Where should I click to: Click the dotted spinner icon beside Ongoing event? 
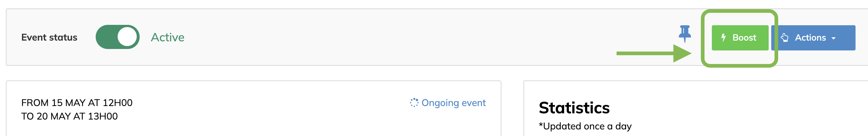(414, 103)
